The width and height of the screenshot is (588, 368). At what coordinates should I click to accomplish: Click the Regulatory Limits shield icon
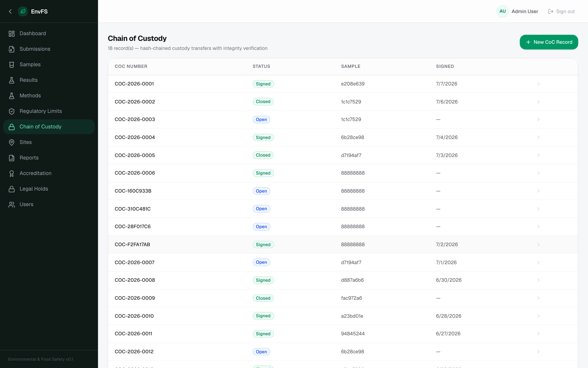pyautogui.click(x=12, y=111)
